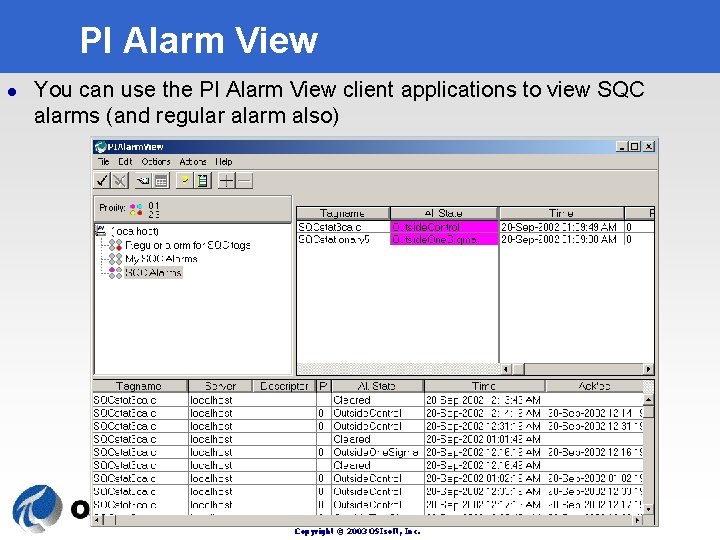Click the table grid toolbar icon
This screenshot has height=540, width=720.
(x=161, y=180)
